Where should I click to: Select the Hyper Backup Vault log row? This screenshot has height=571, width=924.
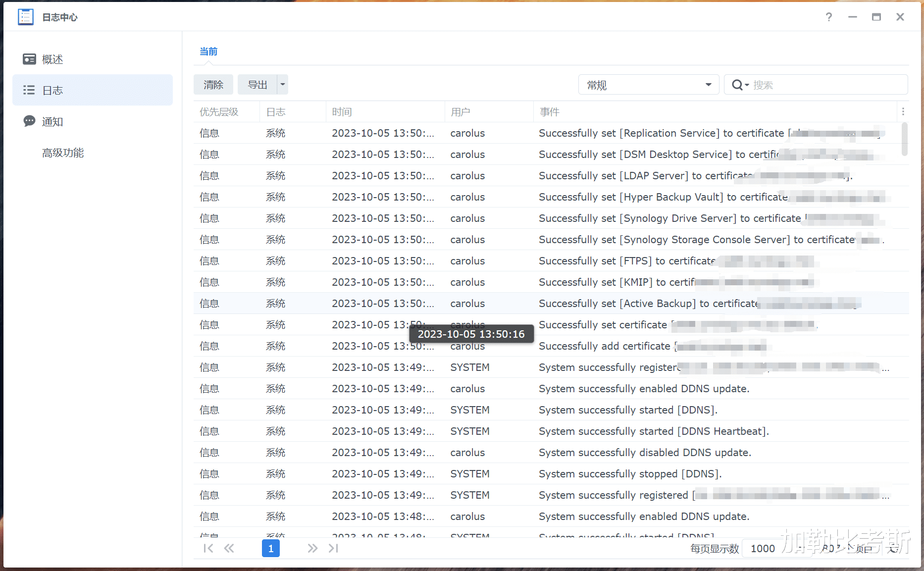[x=551, y=197]
